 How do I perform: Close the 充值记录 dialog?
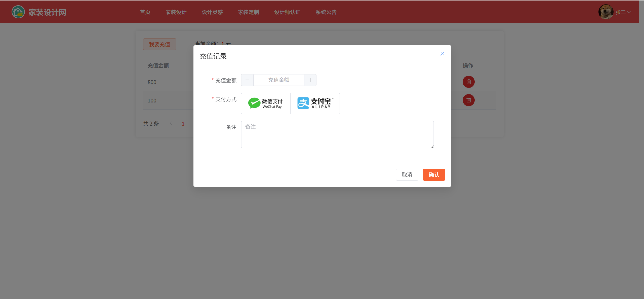[x=442, y=54]
